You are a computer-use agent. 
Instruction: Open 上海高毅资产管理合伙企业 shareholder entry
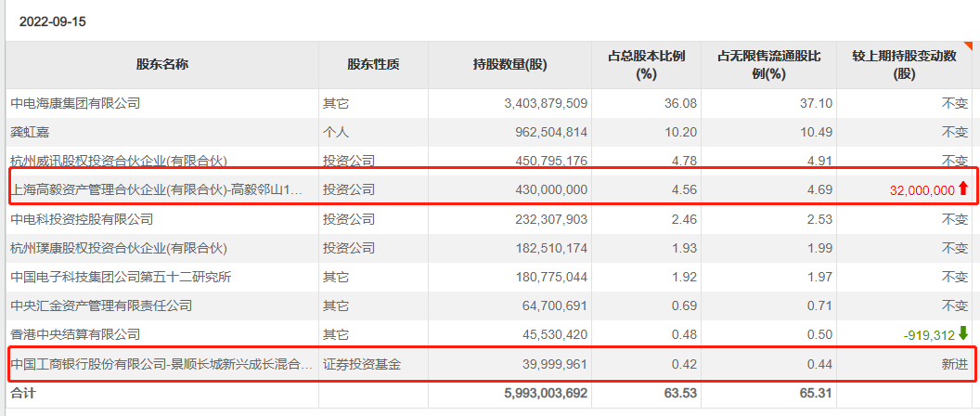(157, 189)
